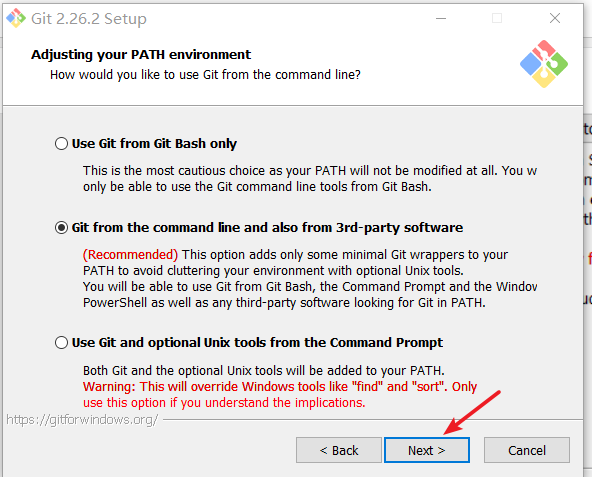This screenshot has width=592, height=477.
Task: Select Git from command line and 3rd-party software
Action: click(x=61, y=228)
